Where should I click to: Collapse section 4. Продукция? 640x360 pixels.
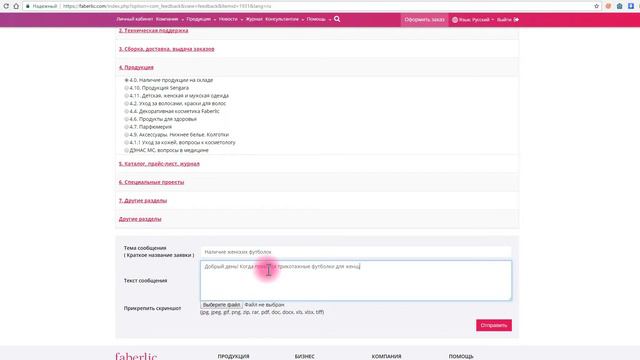click(136, 67)
